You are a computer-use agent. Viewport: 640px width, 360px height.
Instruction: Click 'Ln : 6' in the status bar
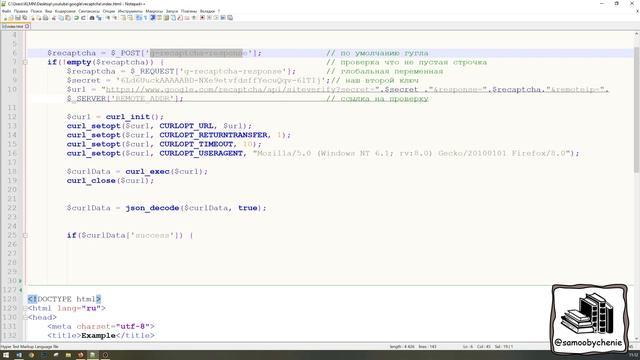click(468, 347)
